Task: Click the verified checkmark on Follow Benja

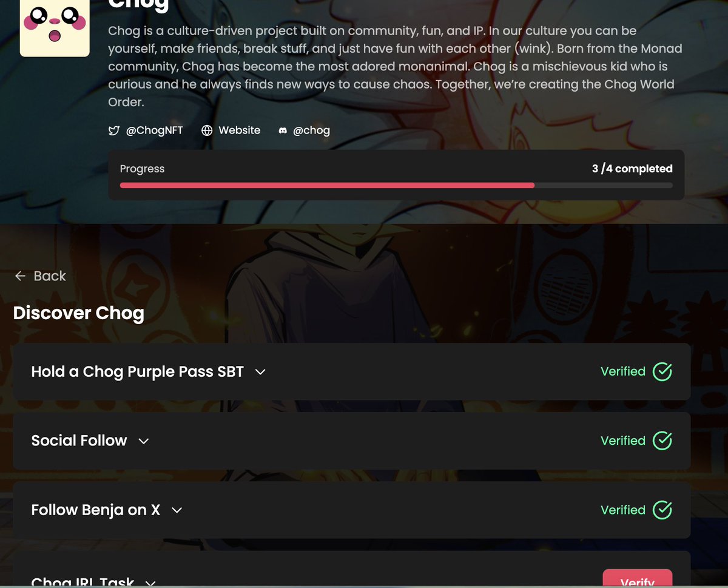Action: tap(662, 510)
